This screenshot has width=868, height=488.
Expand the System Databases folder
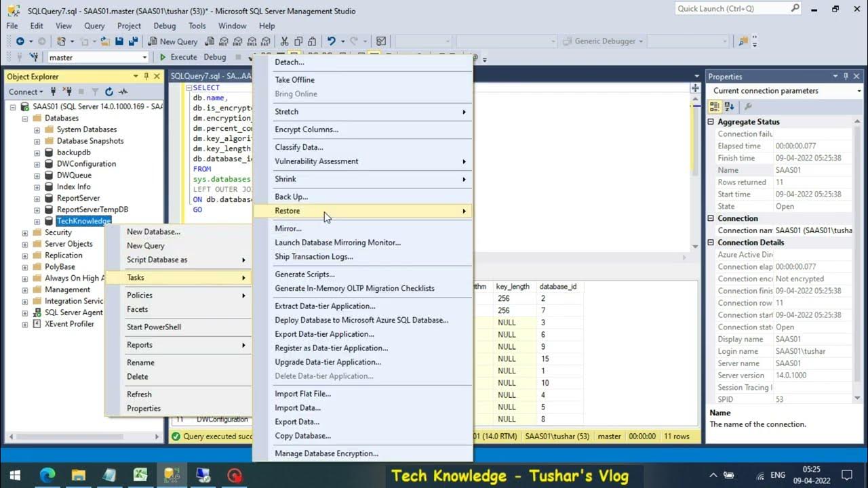pyautogui.click(x=37, y=129)
